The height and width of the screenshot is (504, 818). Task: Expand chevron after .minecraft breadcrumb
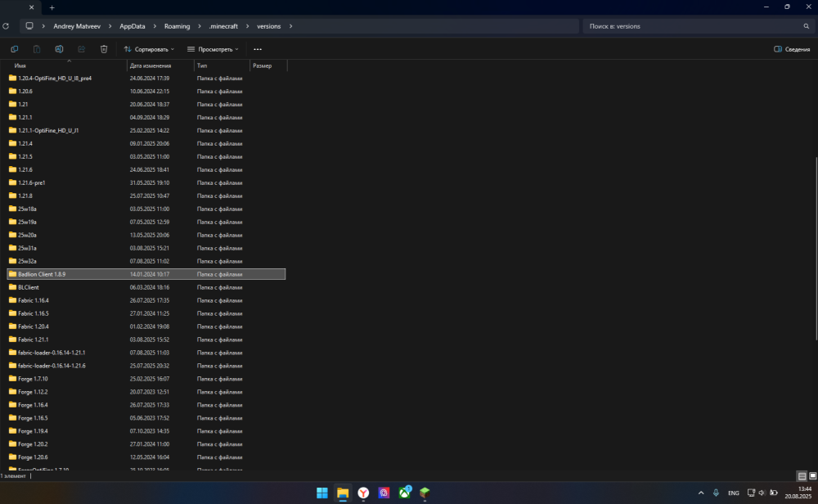[247, 26]
